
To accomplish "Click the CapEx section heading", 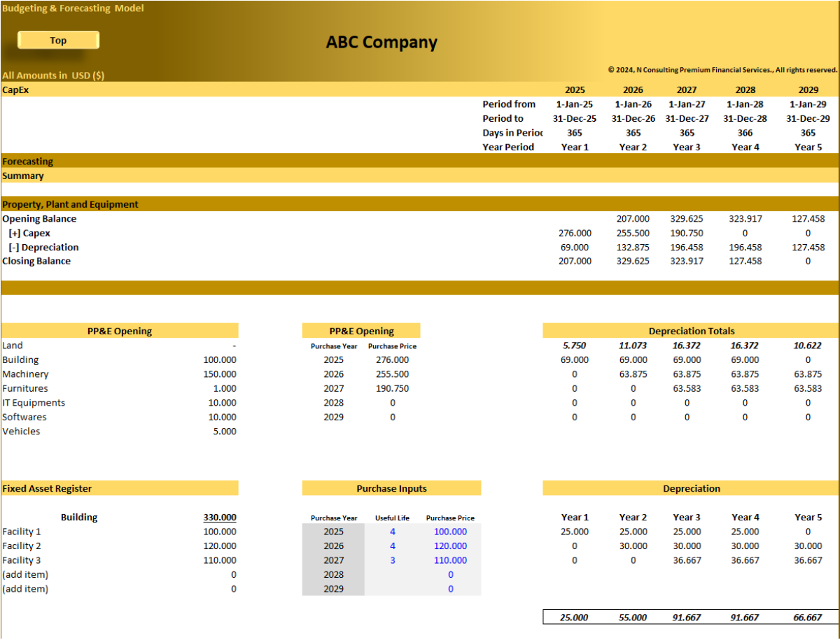I will (16, 90).
